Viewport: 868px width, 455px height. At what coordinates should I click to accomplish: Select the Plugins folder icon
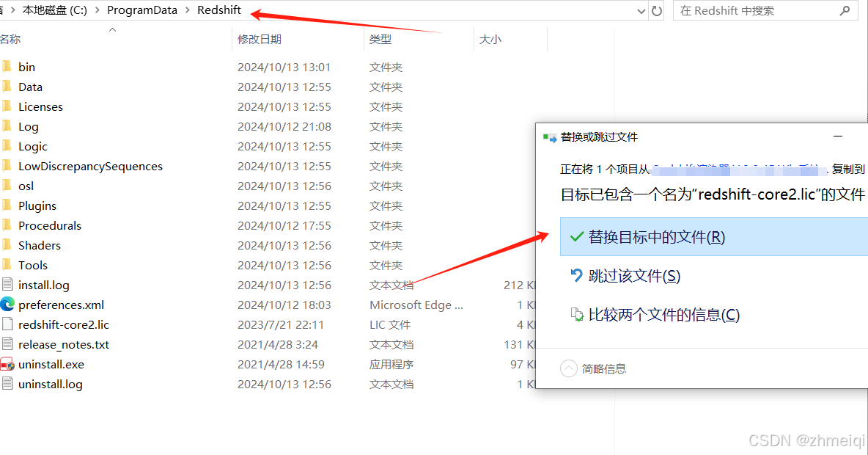pyautogui.click(x=6, y=205)
